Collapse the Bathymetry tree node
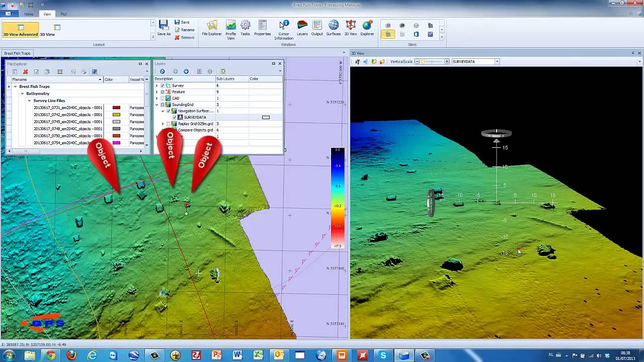This screenshot has width=644, height=362. (22, 94)
